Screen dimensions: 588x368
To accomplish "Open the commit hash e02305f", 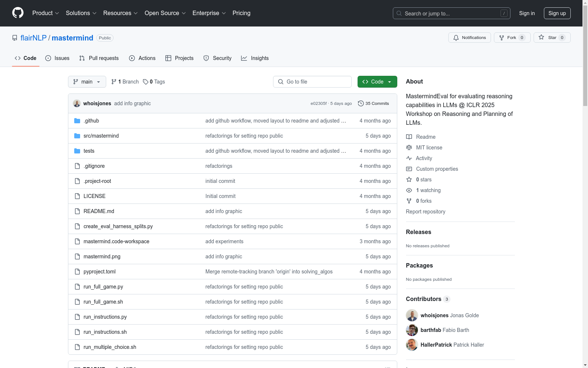I will 319,103.
